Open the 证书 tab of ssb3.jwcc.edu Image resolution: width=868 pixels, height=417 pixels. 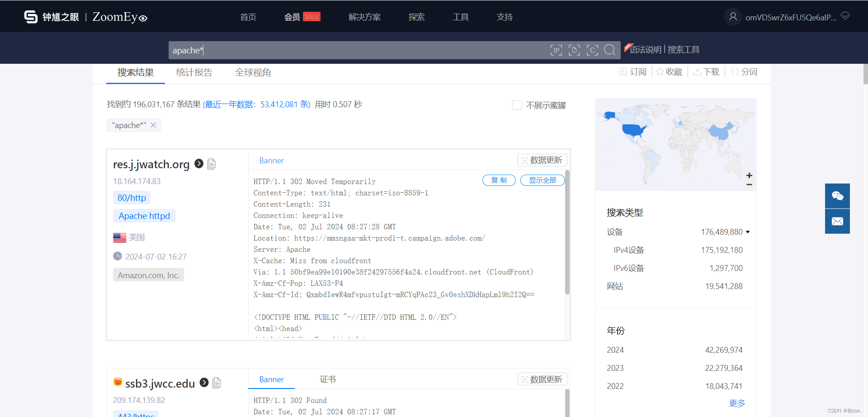pyautogui.click(x=328, y=379)
